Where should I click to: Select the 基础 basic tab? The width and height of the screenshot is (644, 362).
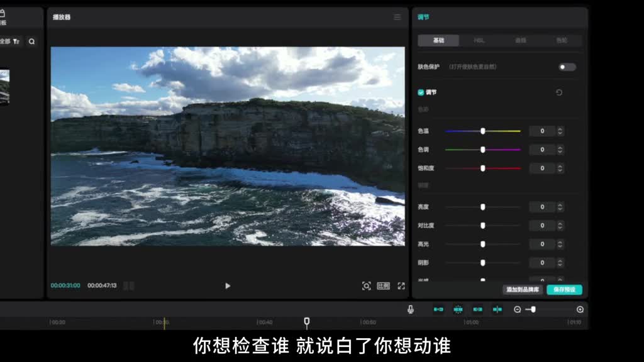[x=438, y=40]
